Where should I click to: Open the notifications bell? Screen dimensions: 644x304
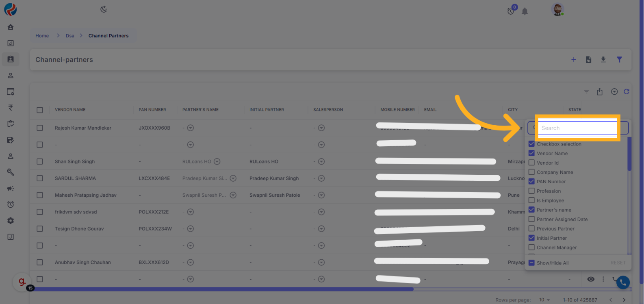pos(525,11)
